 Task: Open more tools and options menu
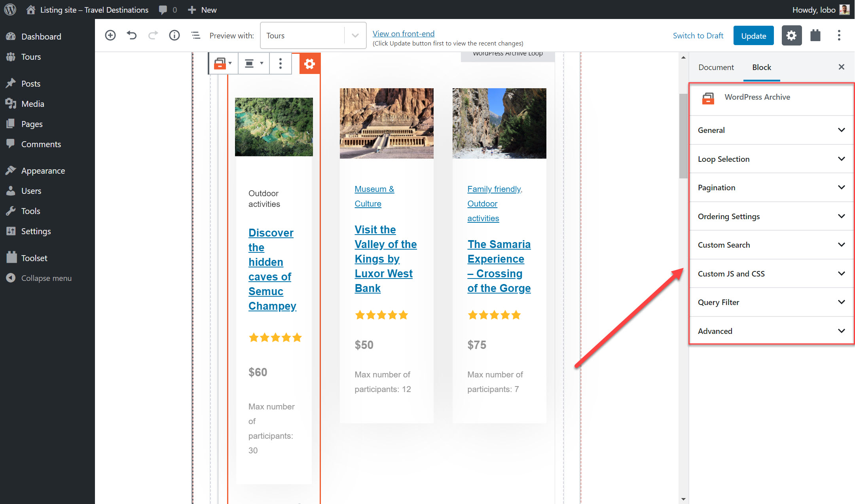(839, 36)
